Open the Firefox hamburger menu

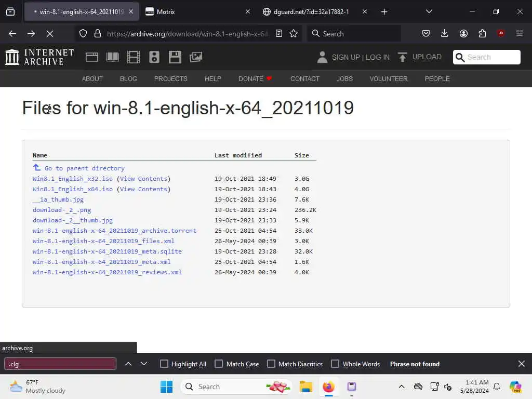tap(520, 33)
